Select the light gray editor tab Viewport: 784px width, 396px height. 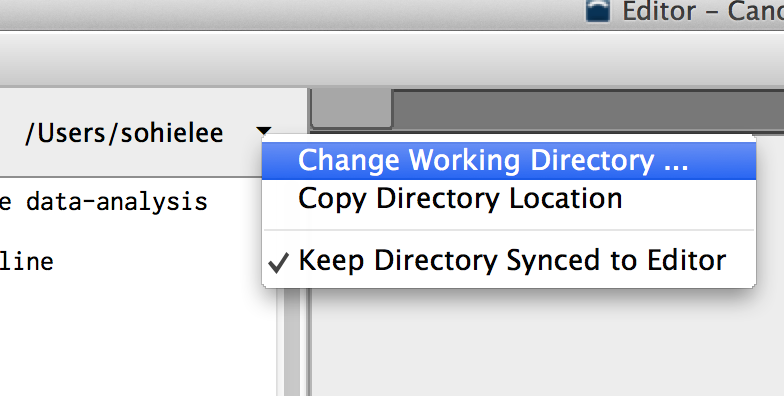coord(352,108)
